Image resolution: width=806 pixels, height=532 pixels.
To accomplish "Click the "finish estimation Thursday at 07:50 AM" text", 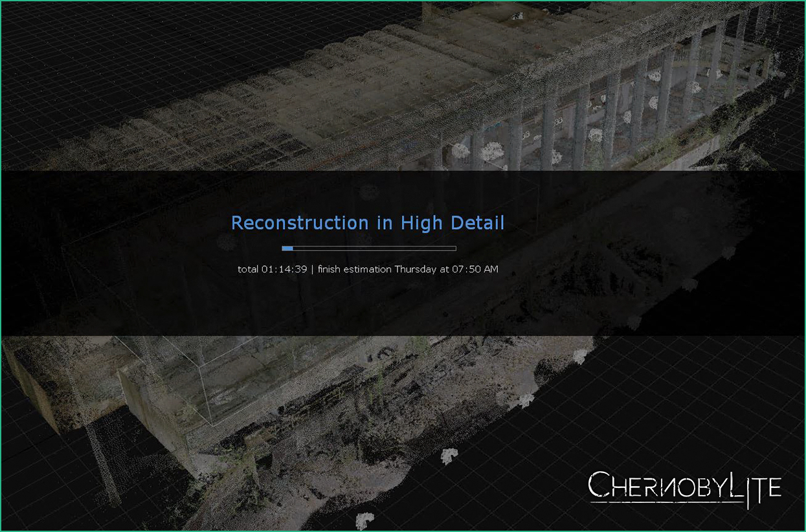I will [408, 269].
